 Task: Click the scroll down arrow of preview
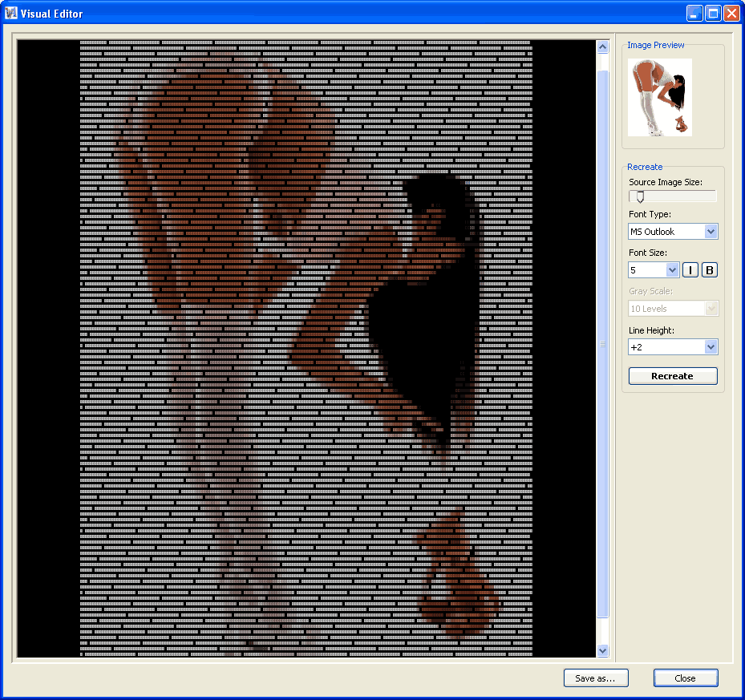pos(602,650)
